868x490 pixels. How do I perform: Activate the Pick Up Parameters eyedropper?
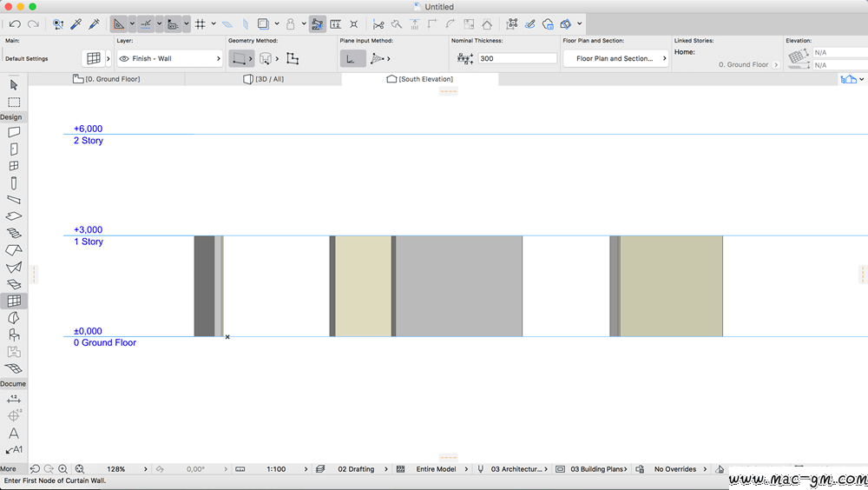(76, 24)
